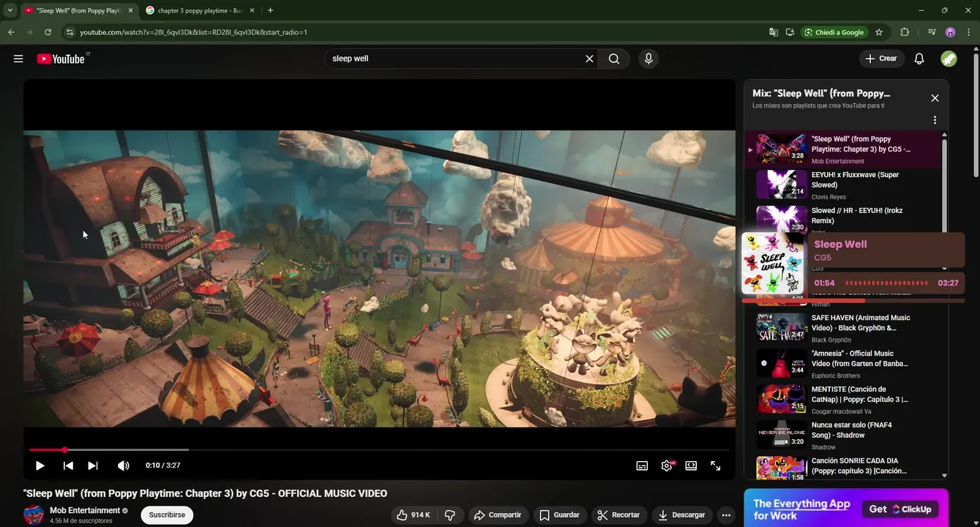Open more actions ellipsis under video

coord(726,515)
